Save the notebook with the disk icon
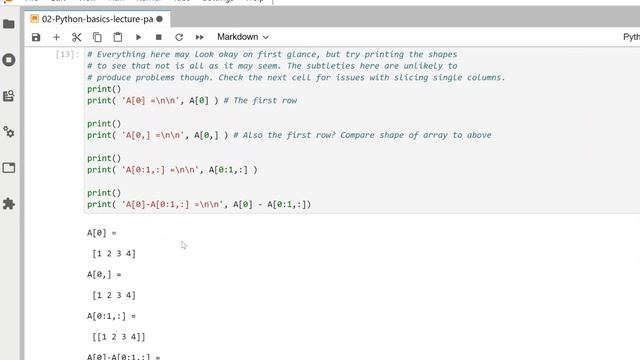 pyautogui.click(x=36, y=37)
